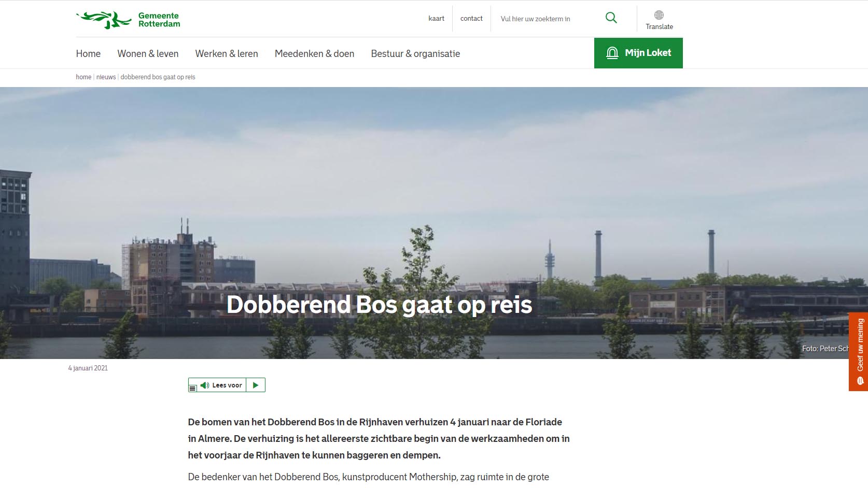Click the bell icon in Mijn Loket
Screen dimensions: 868x488
(x=612, y=53)
